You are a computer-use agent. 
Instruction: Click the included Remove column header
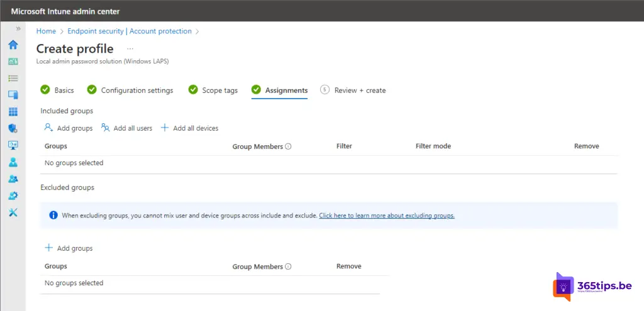point(587,146)
